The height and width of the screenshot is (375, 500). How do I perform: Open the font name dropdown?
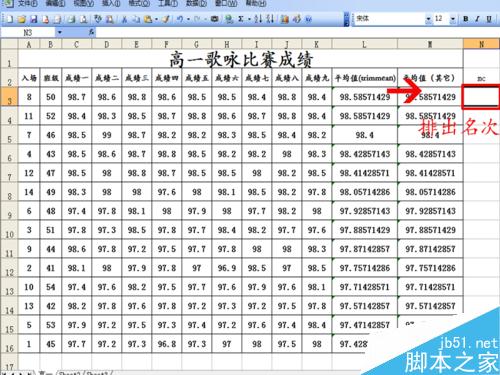(428, 19)
